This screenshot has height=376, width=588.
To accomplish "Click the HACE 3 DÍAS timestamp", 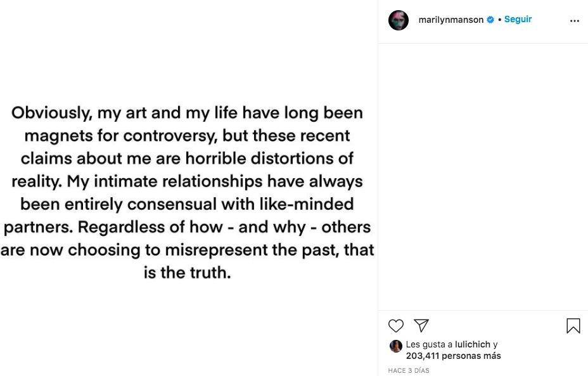I will (x=409, y=370).
